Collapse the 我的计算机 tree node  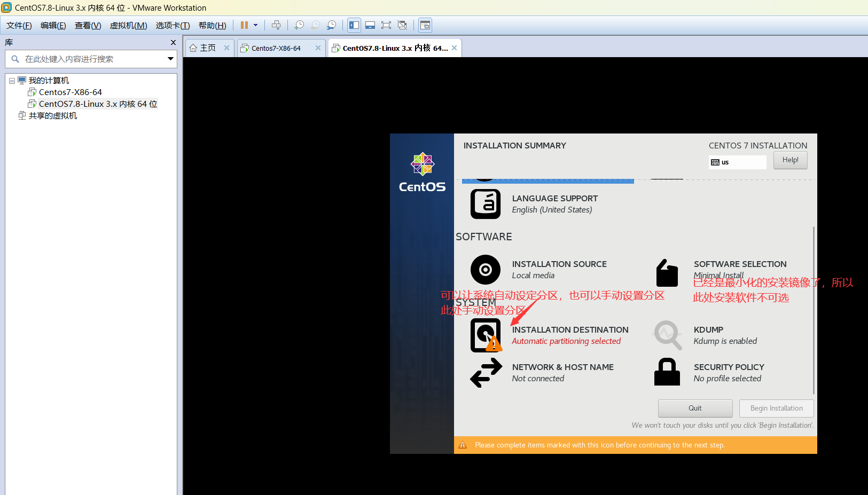[x=12, y=81]
